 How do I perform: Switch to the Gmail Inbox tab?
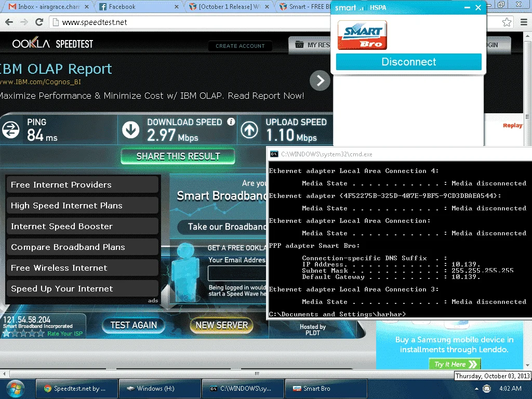click(x=47, y=7)
